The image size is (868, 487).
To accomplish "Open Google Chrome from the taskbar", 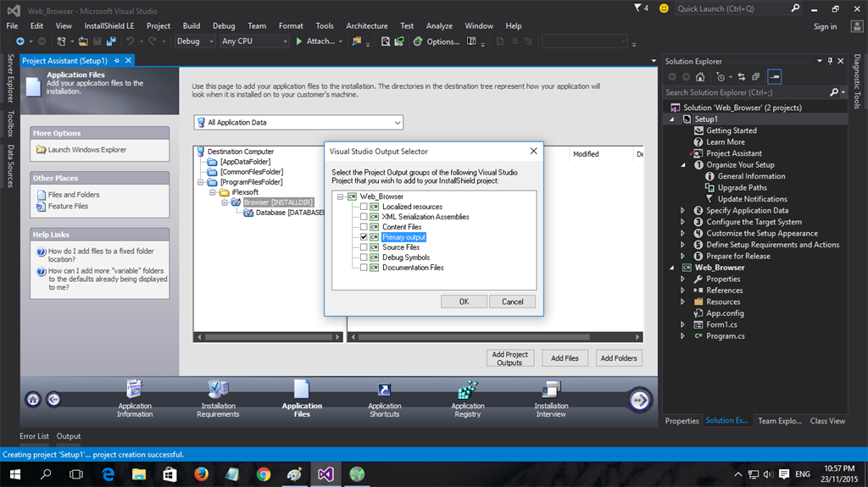I will [x=264, y=474].
